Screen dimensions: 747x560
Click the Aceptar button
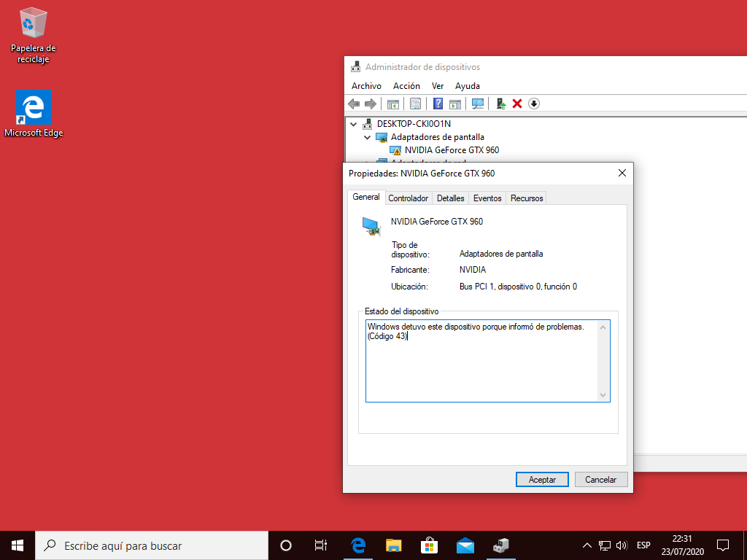coord(542,480)
